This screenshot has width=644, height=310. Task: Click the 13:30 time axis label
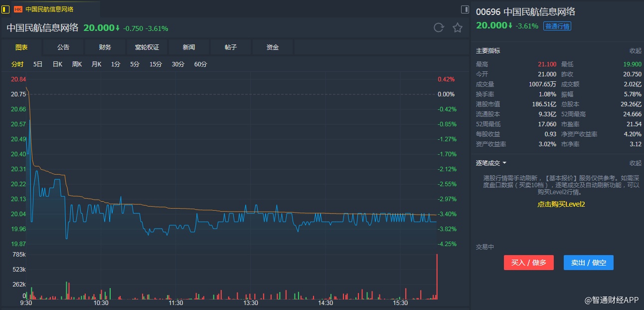(x=251, y=303)
